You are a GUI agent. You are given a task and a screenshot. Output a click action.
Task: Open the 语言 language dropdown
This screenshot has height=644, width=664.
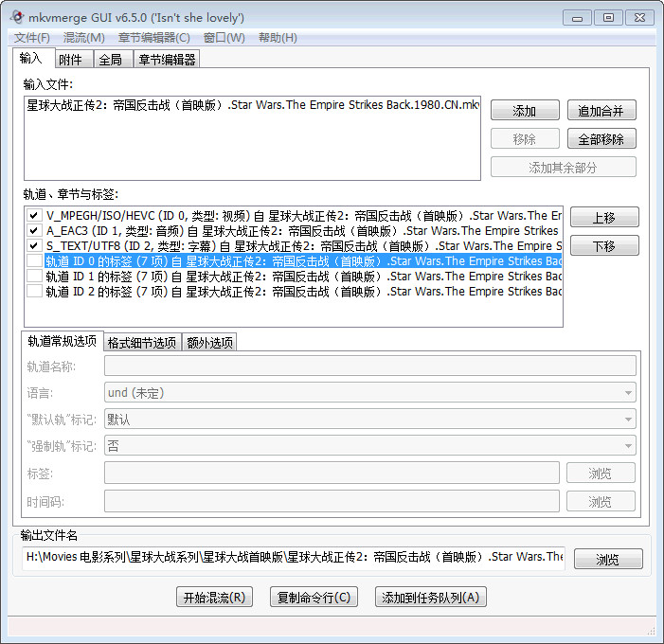pyautogui.click(x=369, y=392)
